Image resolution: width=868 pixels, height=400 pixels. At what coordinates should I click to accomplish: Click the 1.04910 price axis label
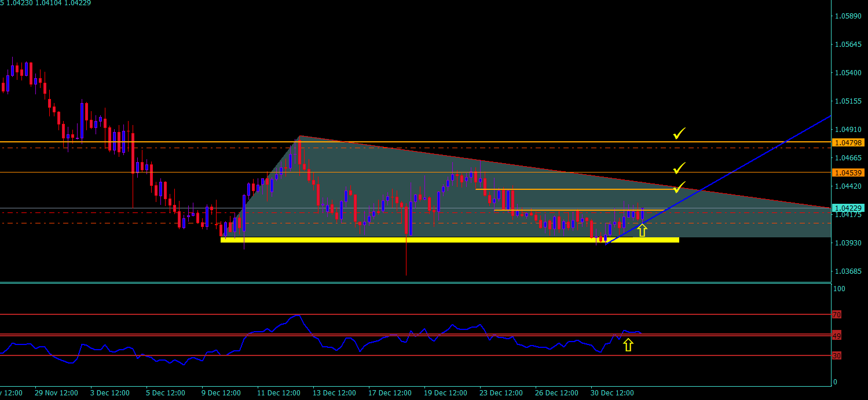point(848,130)
